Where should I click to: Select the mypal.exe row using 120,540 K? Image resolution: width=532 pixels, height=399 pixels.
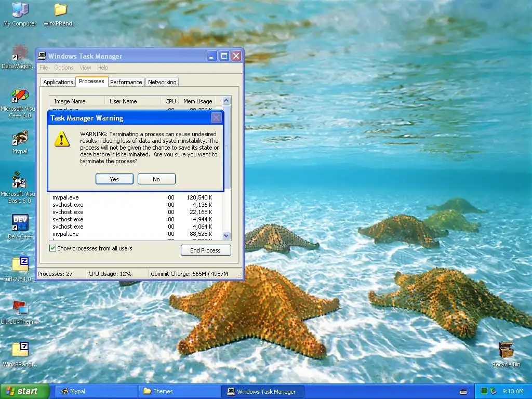pos(136,197)
